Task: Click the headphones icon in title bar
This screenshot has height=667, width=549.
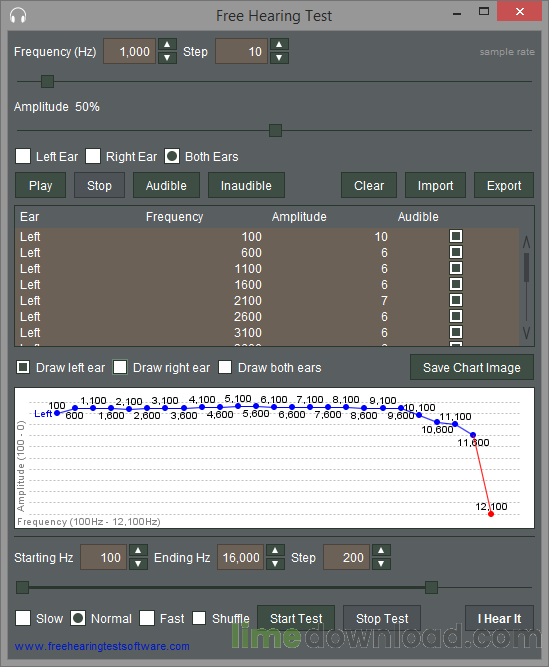Action: [18, 16]
